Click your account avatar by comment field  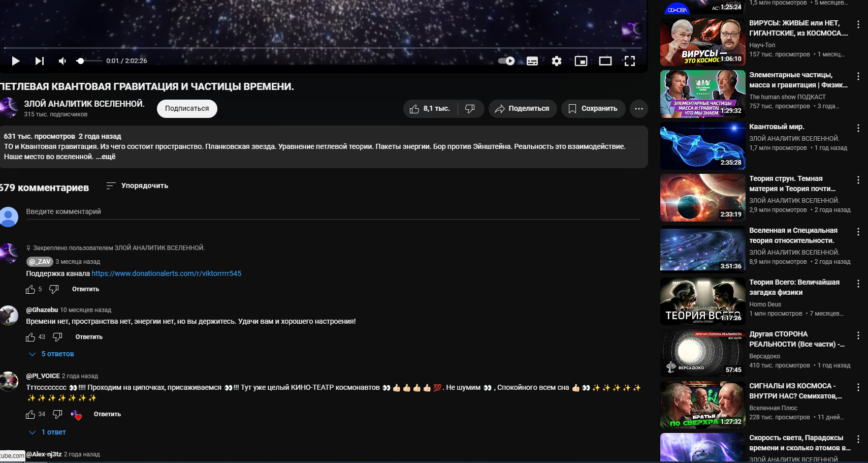[9, 217]
